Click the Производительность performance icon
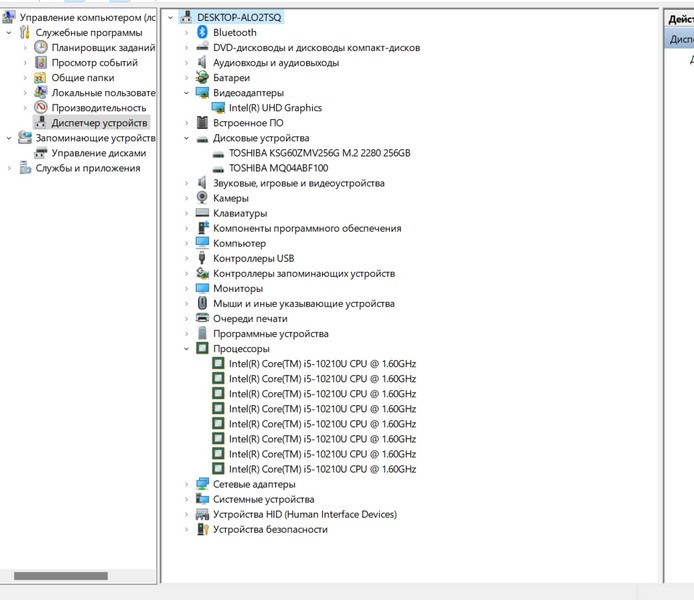 click(x=41, y=108)
